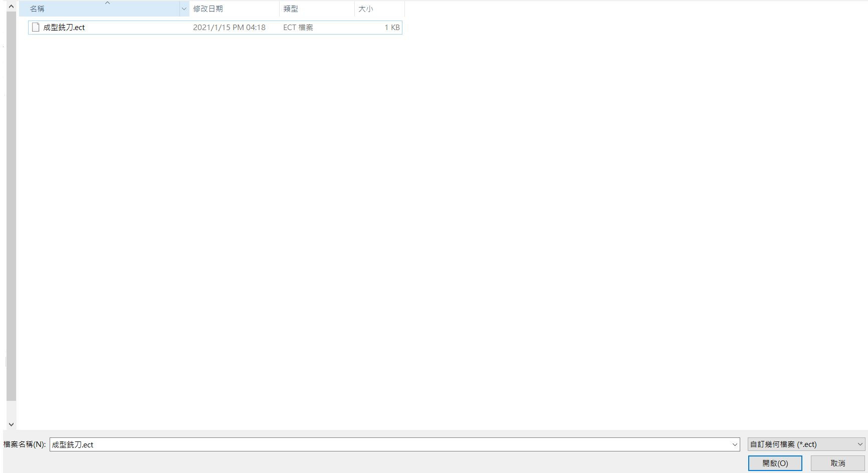The width and height of the screenshot is (868, 473).
Task: Click the empty area of the file list
Action: [x=451, y=225]
